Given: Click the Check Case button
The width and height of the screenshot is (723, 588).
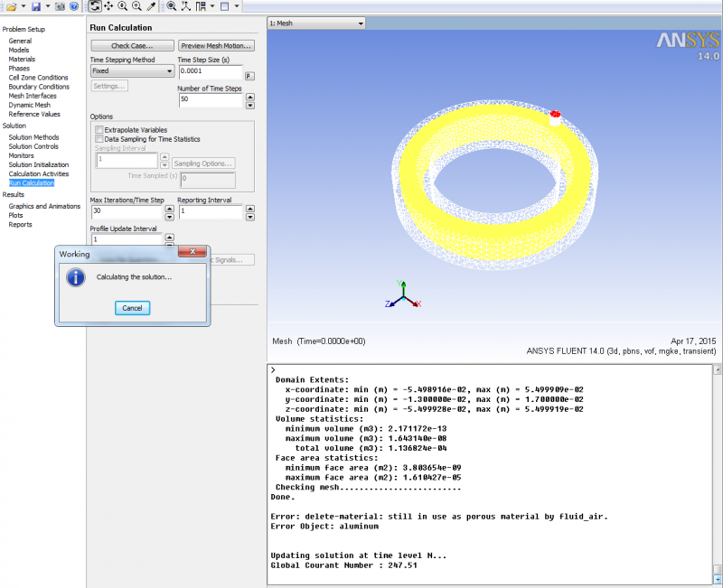Looking at the screenshot, I should pos(132,46).
